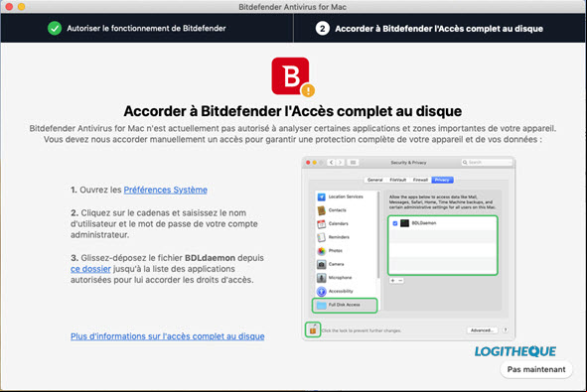Click the sidebar scrollbar in the illustration
The image size is (587, 392).
pos(378,235)
